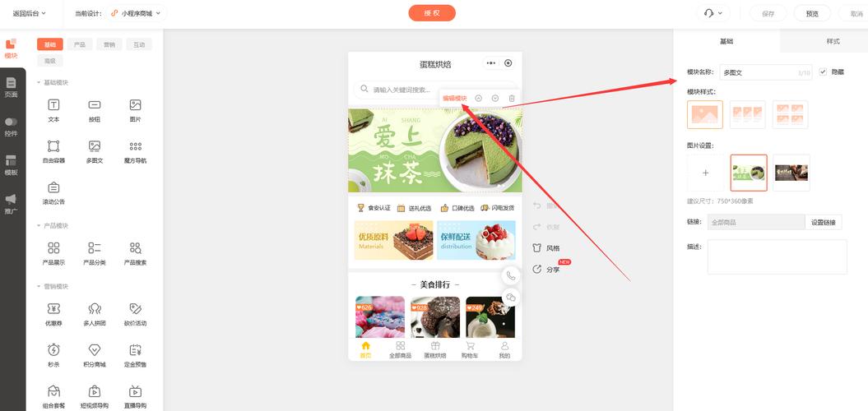Switch to the 营销 module tab
The height and width of the screenshot is (411, 868).
[x=109, y=45]
